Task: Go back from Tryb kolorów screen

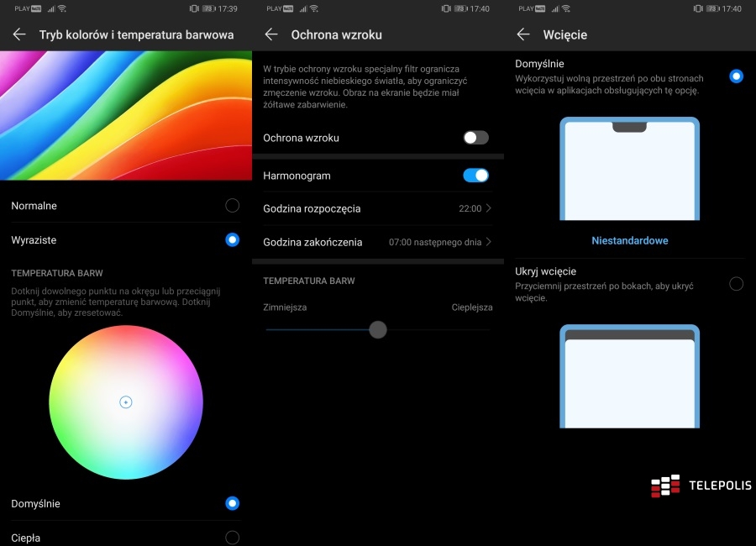Action: point(19,35)
